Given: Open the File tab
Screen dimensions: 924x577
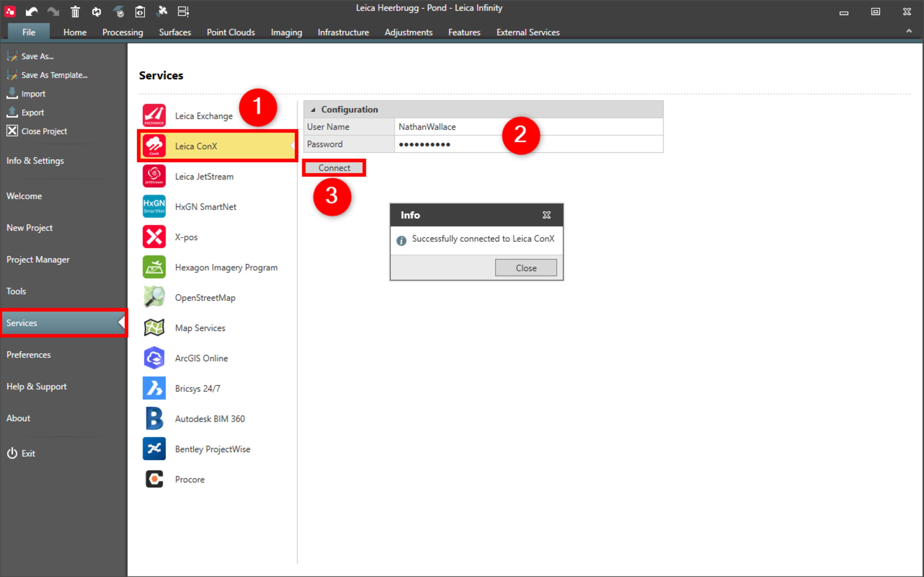Looking at the screenshot, I should 29,32.
